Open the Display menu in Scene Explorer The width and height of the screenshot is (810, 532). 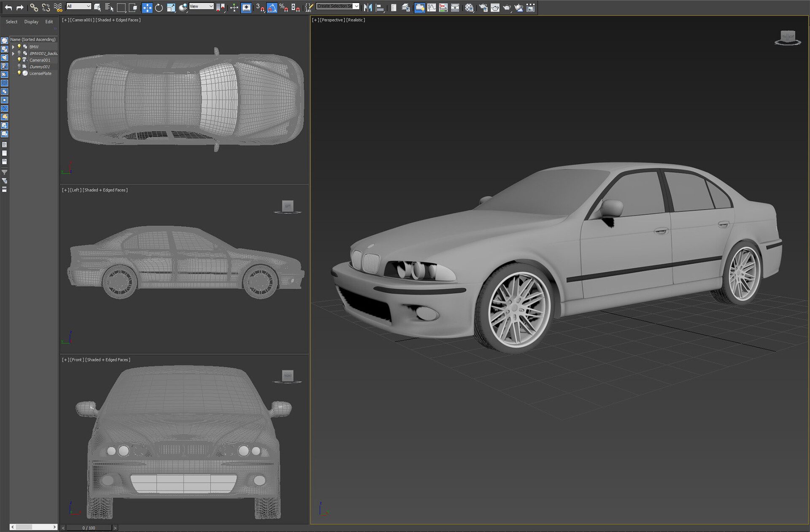(31, 22)
